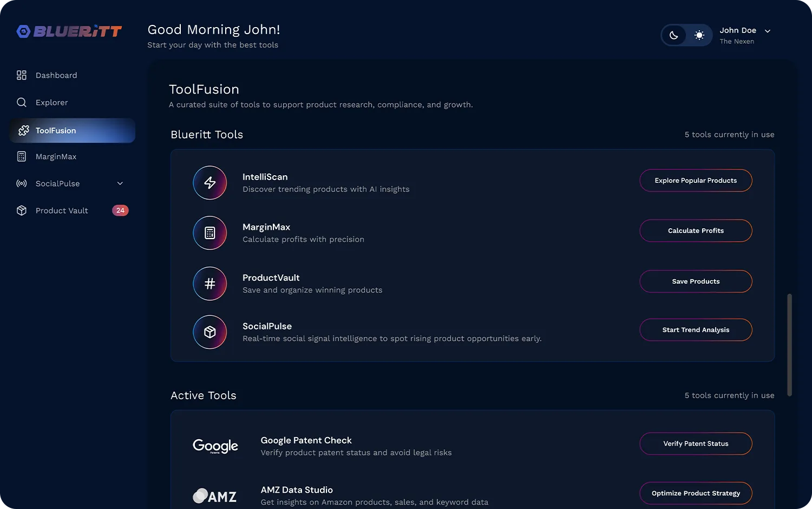Click the Product Vault cube sidebar icon

[x=22, y=210]
